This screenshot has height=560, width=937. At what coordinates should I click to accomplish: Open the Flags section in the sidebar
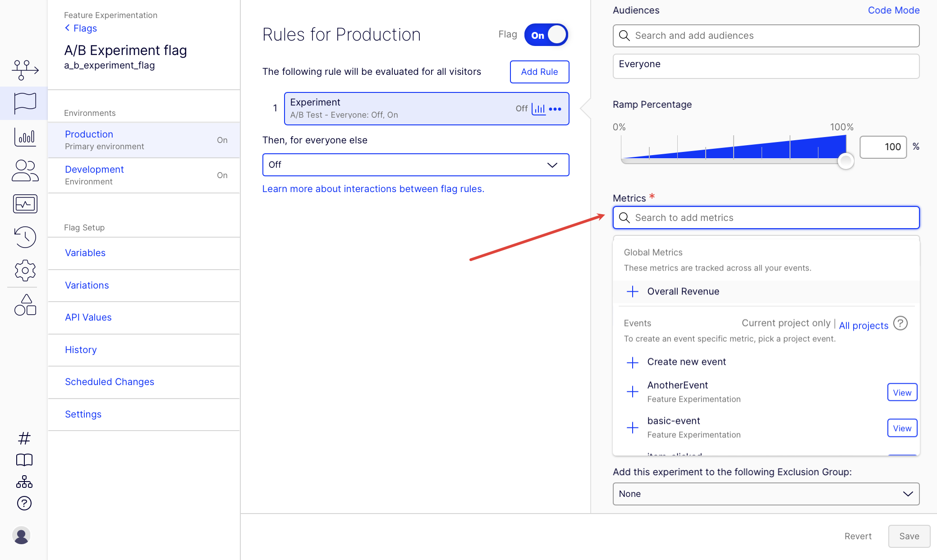pyautogui.click(x=25, y=103)
